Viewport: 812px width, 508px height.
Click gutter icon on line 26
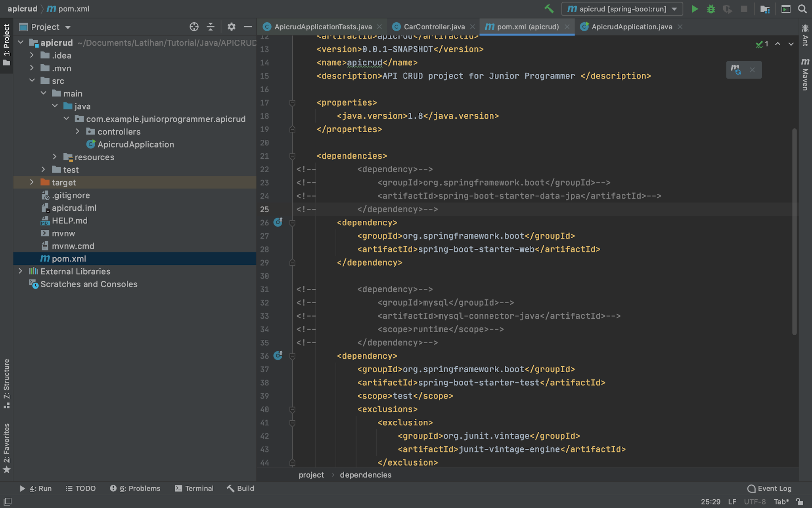[278, 222]
